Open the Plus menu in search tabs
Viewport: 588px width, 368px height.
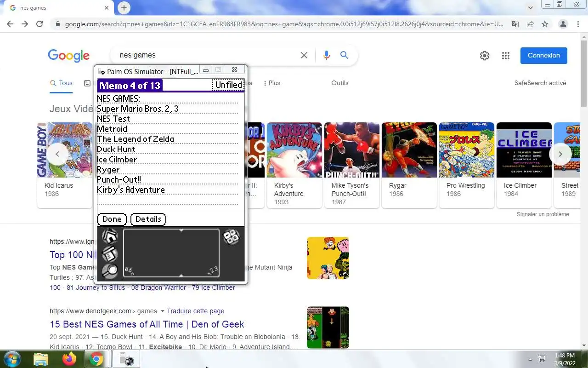point(271,83)
